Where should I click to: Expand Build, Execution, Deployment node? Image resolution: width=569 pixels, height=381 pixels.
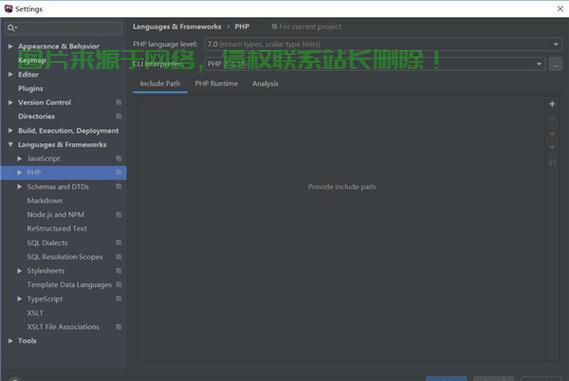[11, 131]
